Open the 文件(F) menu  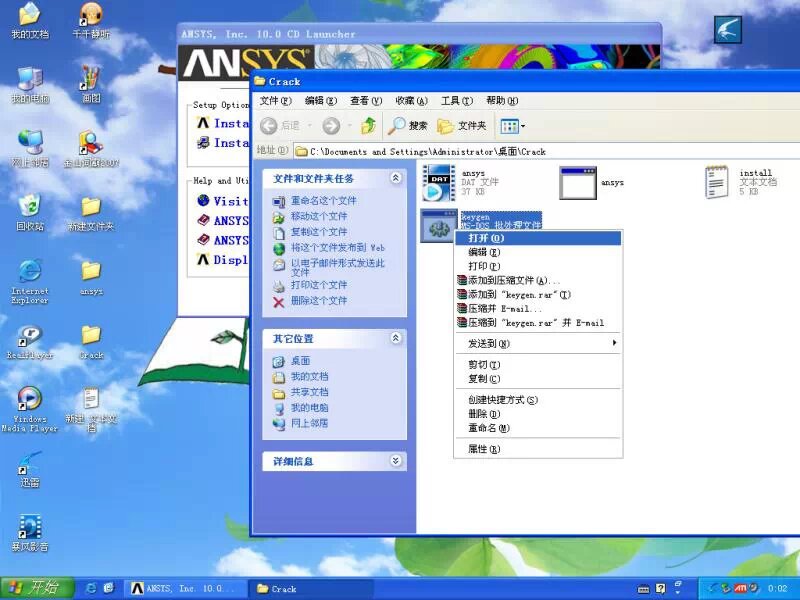point(276,101)
